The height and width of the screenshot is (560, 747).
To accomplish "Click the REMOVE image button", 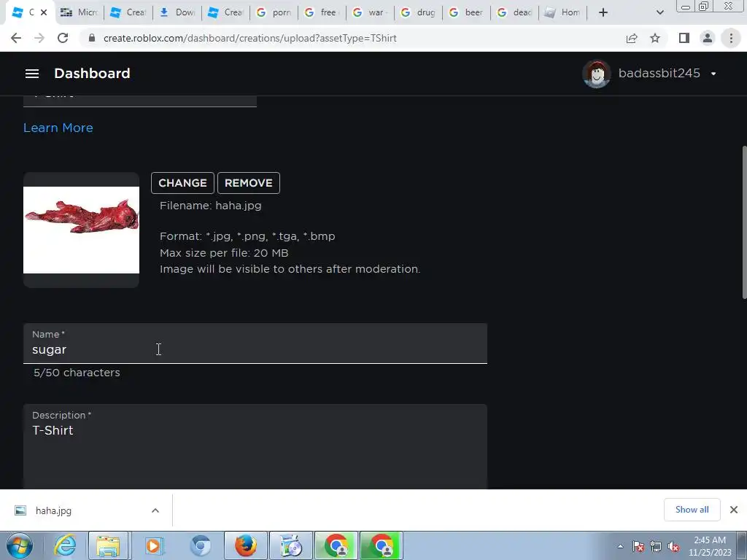I will [249, 183].
